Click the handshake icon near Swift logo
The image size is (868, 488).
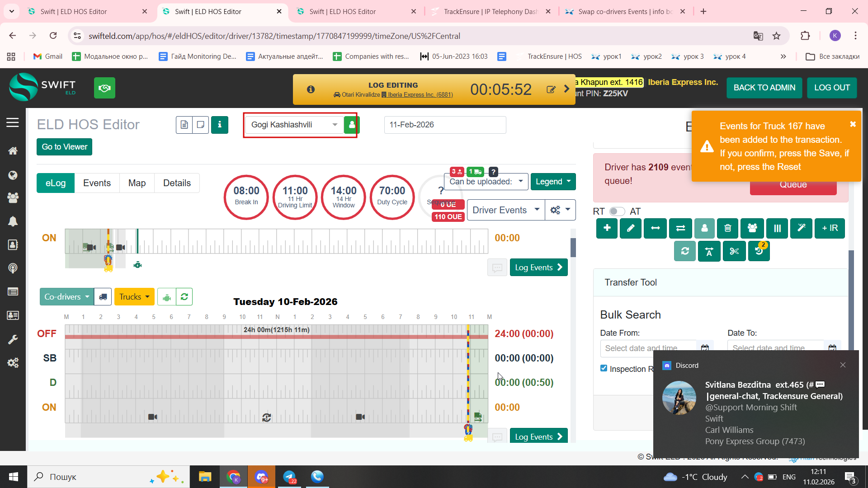(x=104, y=88)
